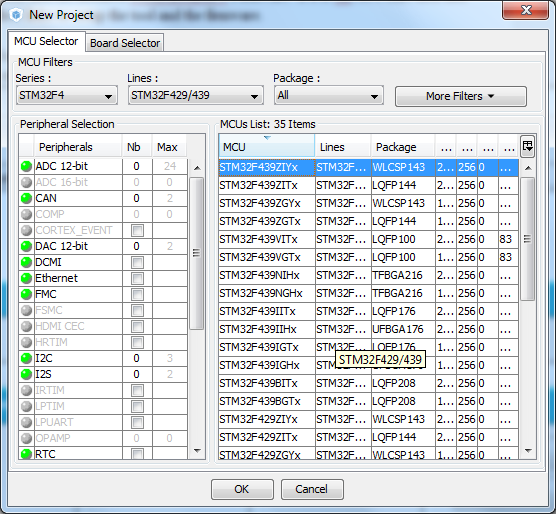Click the grey dot beside ADC 16-bit
This screenshot has height=514, width=556.
click(x=26, y=182)
